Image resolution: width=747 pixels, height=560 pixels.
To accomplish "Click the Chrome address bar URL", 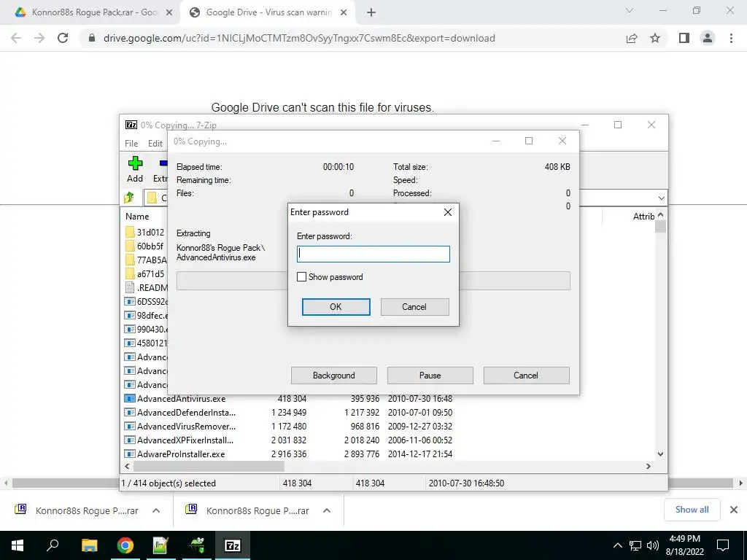I will pos(299,38).
